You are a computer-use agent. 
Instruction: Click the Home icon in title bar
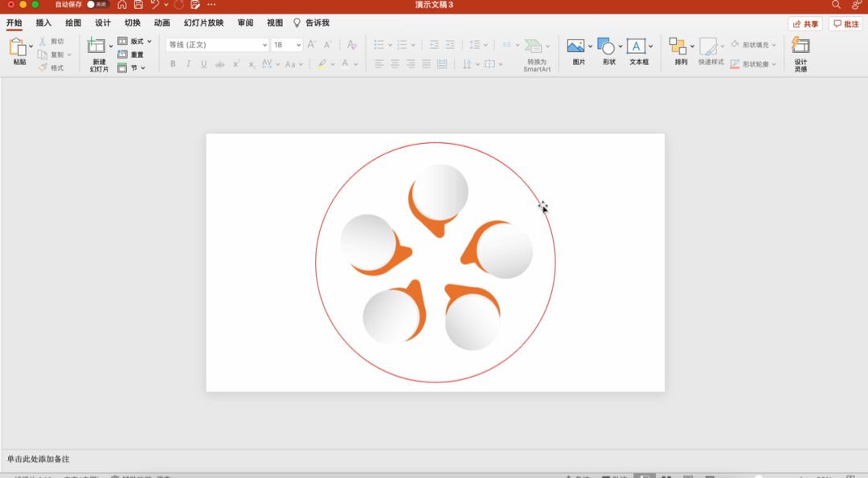click(x=122, y=5)
